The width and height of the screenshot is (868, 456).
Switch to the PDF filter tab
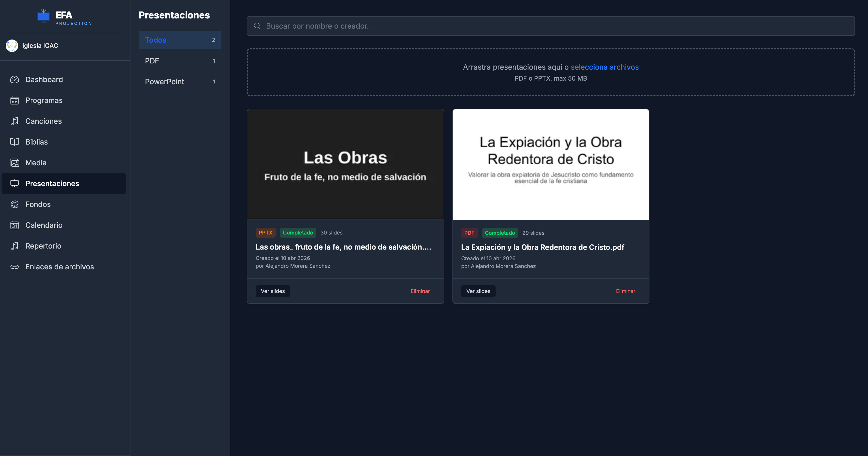tap(180, 61)
